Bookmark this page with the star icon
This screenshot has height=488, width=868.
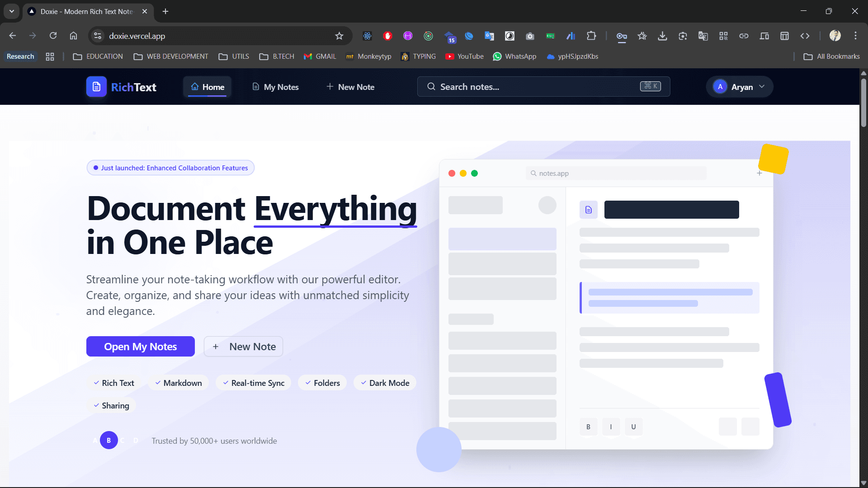pos(339,36)
